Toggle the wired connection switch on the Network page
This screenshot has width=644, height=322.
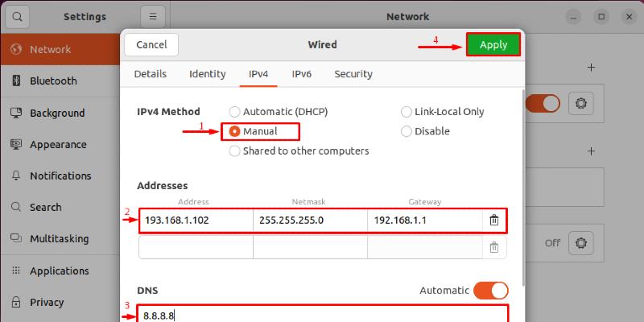542,104
